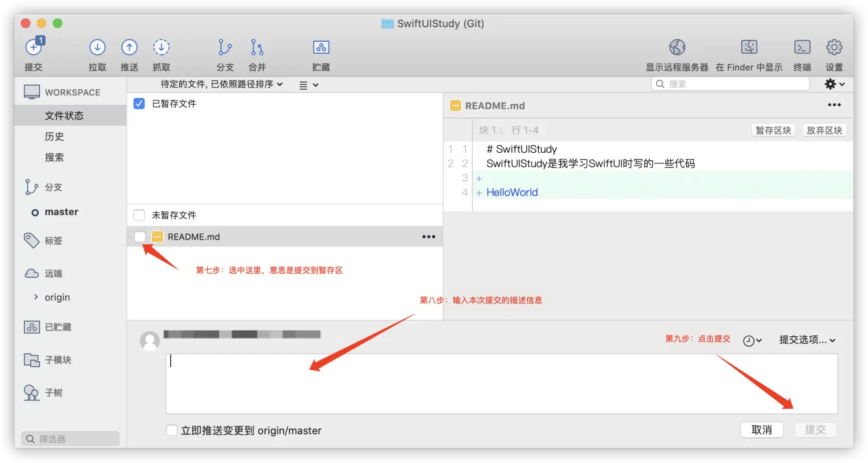Open the 分支 (Branch) toolbar icon

click(x=225, y=47)
